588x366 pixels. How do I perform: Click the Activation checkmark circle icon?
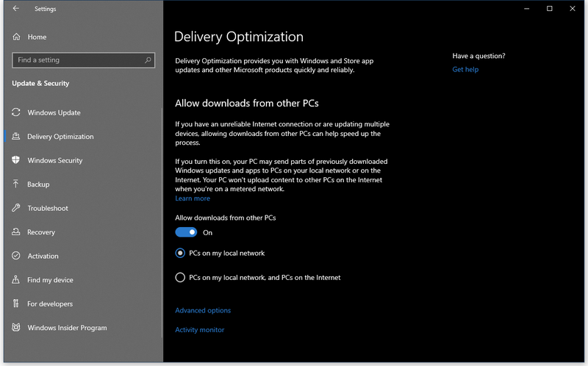15,256
